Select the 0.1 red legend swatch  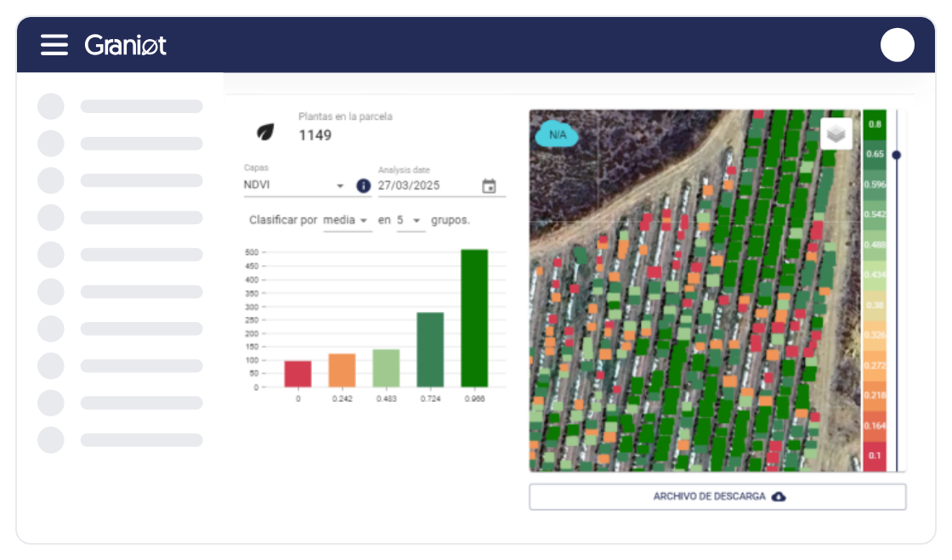(875, 455)
